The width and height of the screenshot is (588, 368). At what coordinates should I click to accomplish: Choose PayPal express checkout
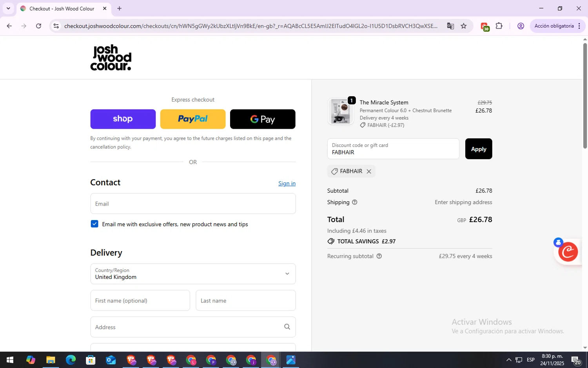pyautogui.click(x=193, y=119)
